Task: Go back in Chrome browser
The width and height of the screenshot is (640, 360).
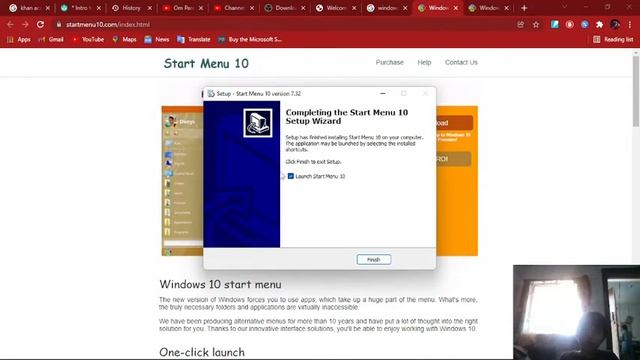Action: (x=10, y=24)
